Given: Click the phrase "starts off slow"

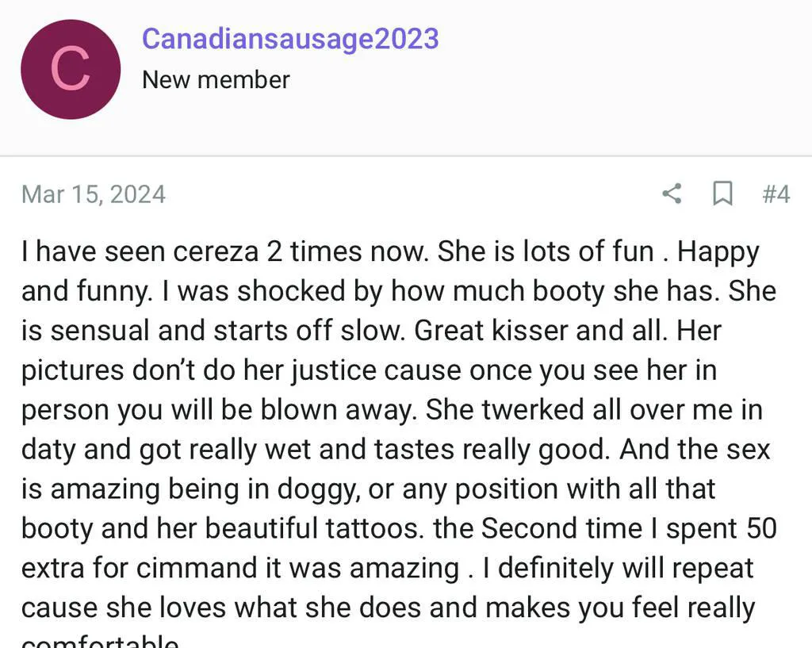Looking at the screenshot, I should [323, 330].
